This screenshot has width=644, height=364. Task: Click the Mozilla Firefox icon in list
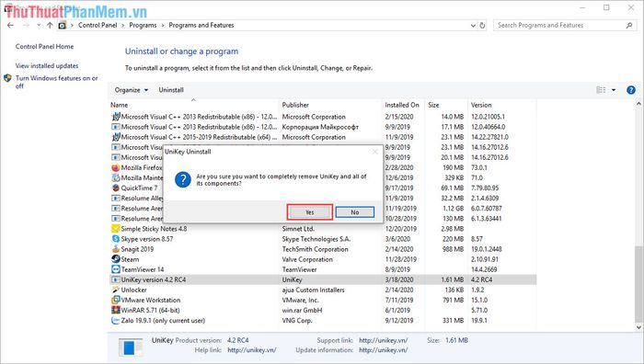click(116, 167)
